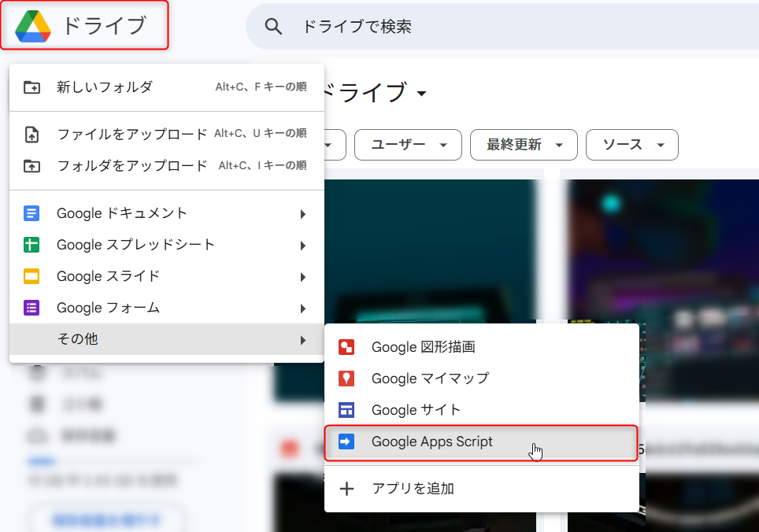759x532 pixels.
Task: Expand Google フォーム submenu arrow
Action: click(303, 308)
